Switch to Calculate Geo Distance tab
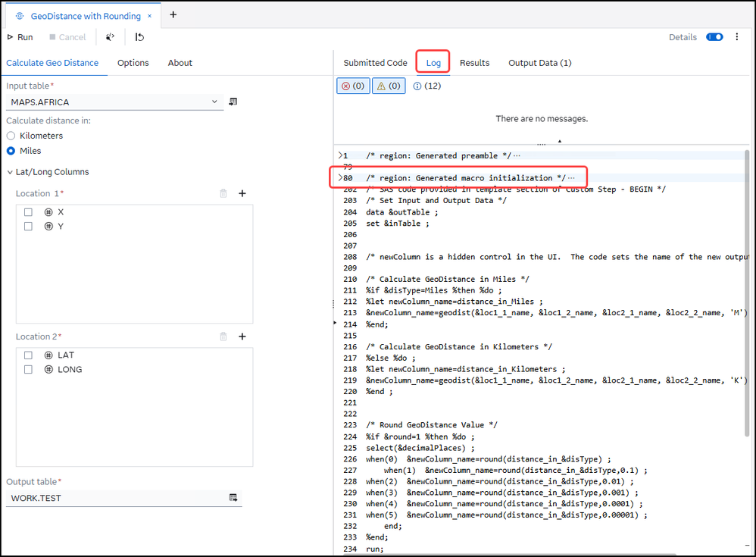756x557 pixels. 52,63
